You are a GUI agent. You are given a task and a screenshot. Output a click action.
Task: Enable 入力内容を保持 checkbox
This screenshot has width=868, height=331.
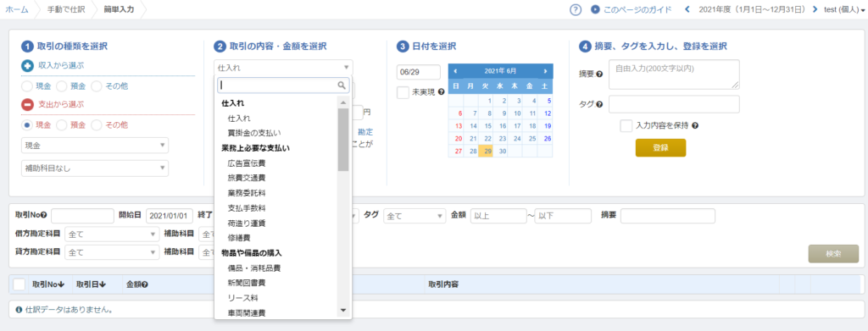(x=626, y=125)
